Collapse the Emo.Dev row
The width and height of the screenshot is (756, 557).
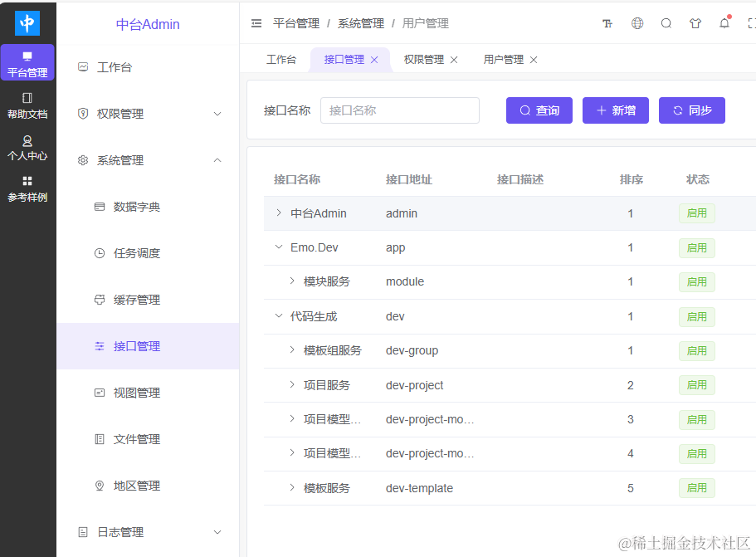(x=279, y=247)
